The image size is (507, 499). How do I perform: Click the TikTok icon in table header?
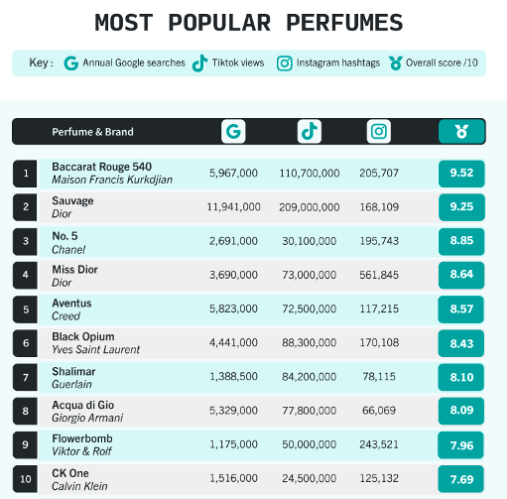309,131
